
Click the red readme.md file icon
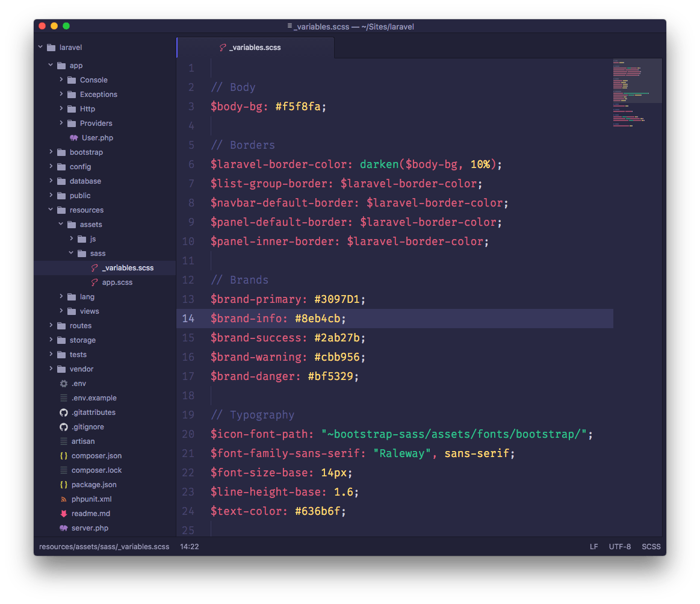(x=63, y=513)
